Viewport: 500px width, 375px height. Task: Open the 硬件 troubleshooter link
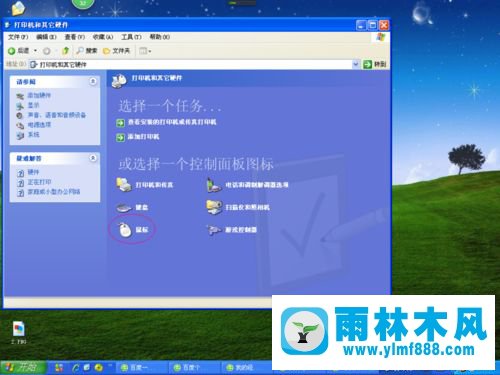28,172
